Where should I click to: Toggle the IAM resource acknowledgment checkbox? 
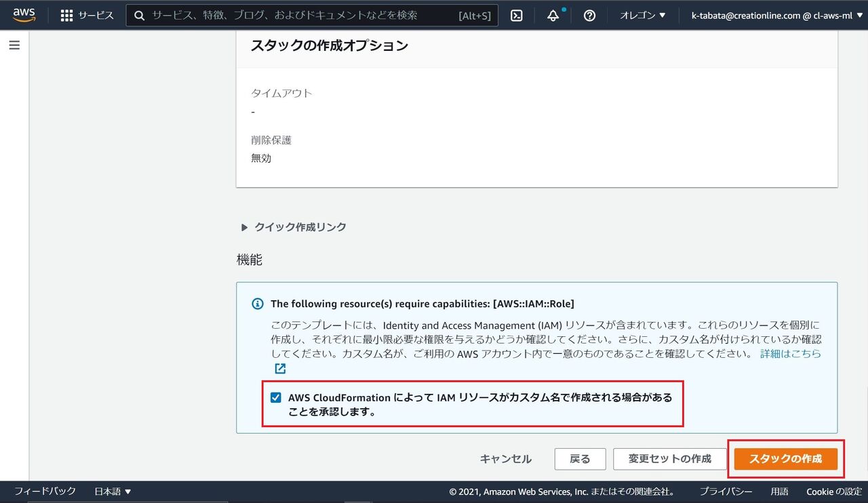pos(275,398)
